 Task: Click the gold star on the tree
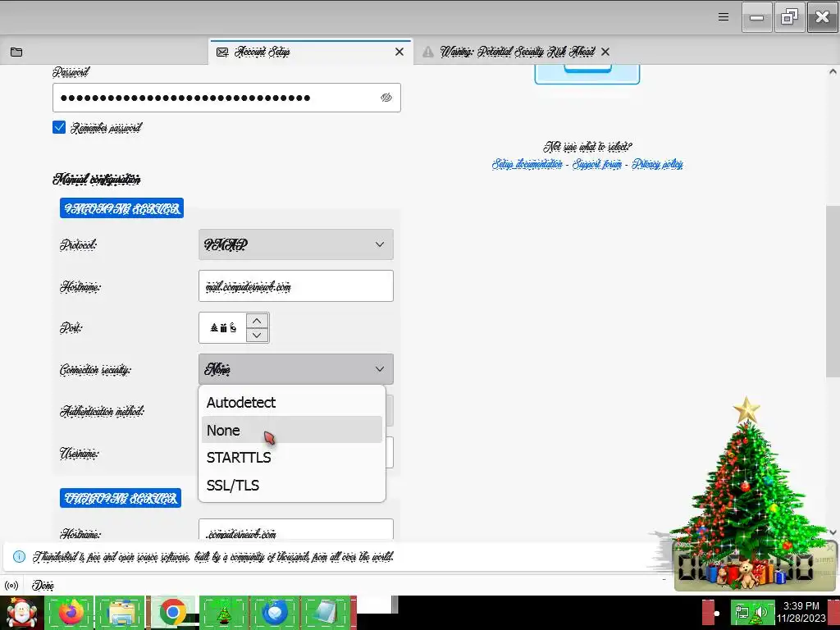(746, 410)
